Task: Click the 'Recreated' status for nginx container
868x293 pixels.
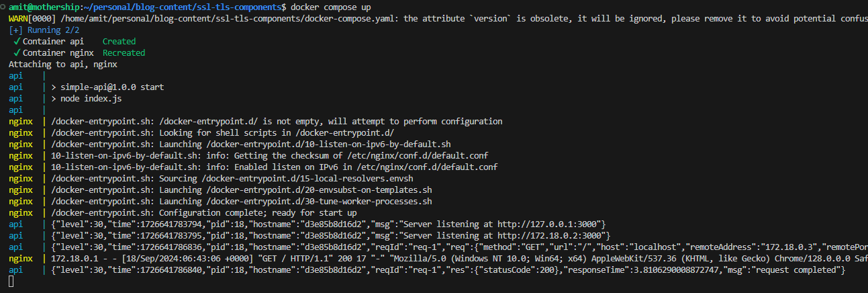Action: point(124,52)
